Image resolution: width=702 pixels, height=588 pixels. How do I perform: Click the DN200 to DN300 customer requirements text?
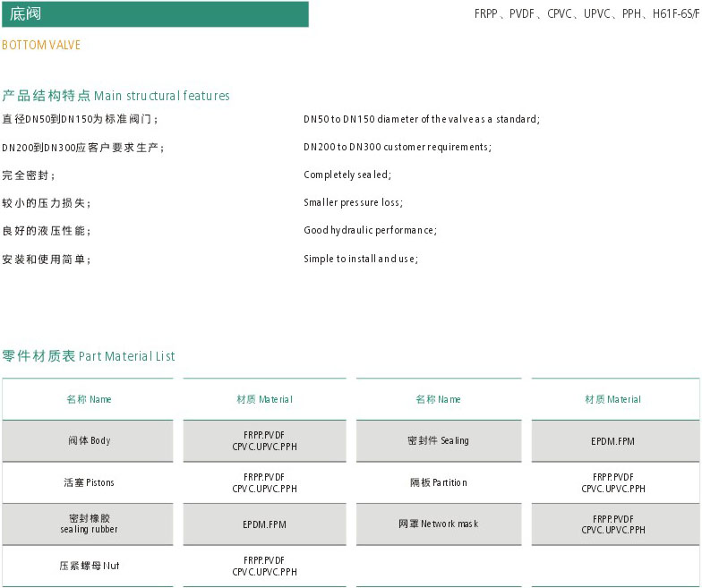[x=398, y=147]
